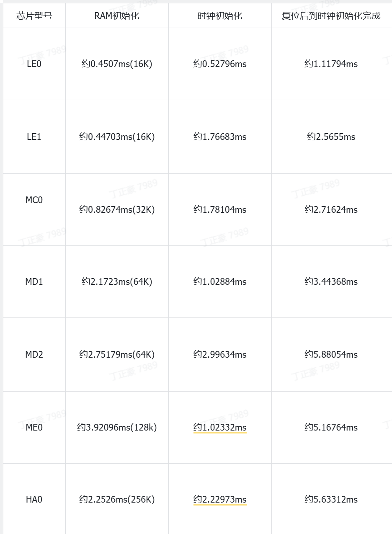This screenshot has width=392, height=534.
Task: Click the 约3.44368ms total time cell
Action: pyautogui.click(x=331, y=282)
